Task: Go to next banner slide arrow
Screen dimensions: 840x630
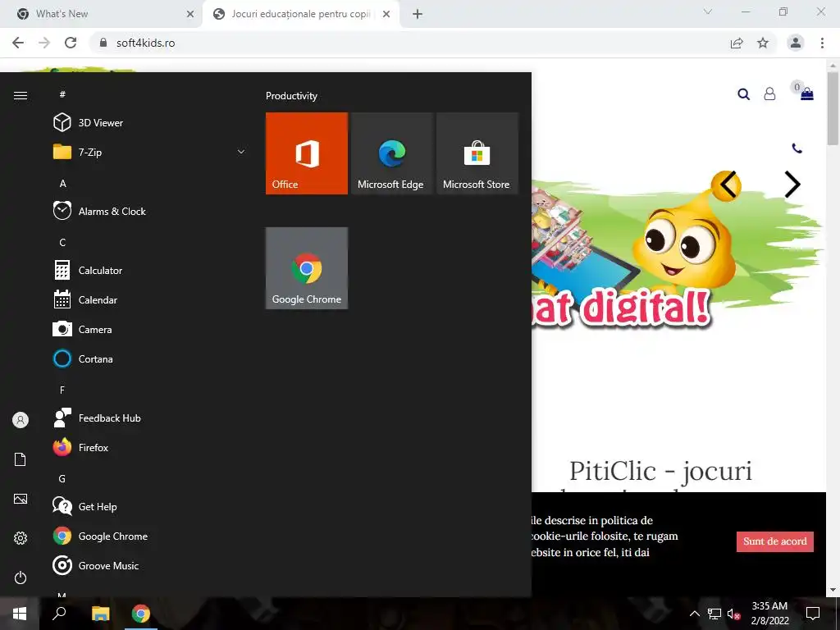Action: pos(792,185)
